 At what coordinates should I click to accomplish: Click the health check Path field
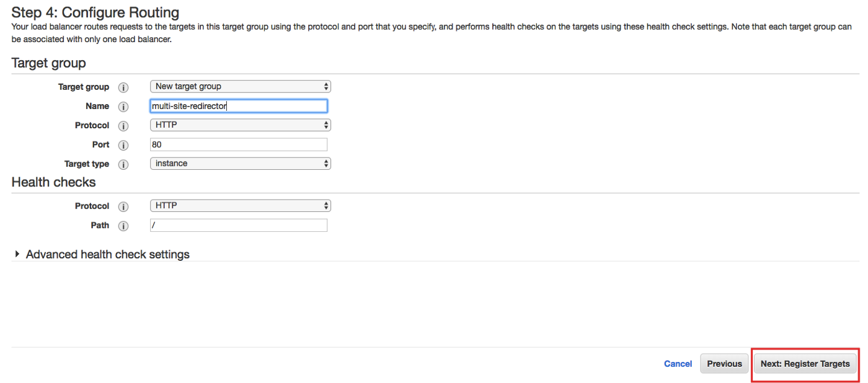point(239,225)
